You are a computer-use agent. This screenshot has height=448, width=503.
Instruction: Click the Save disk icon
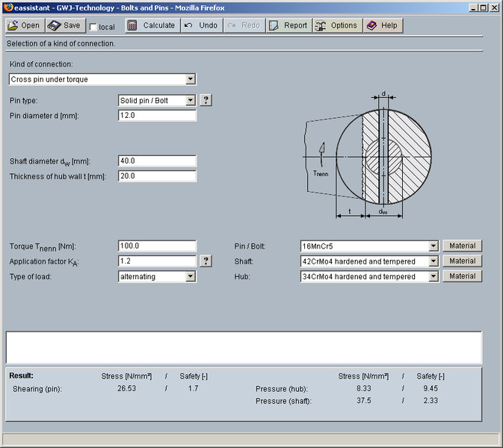click(x=55, y=25)
